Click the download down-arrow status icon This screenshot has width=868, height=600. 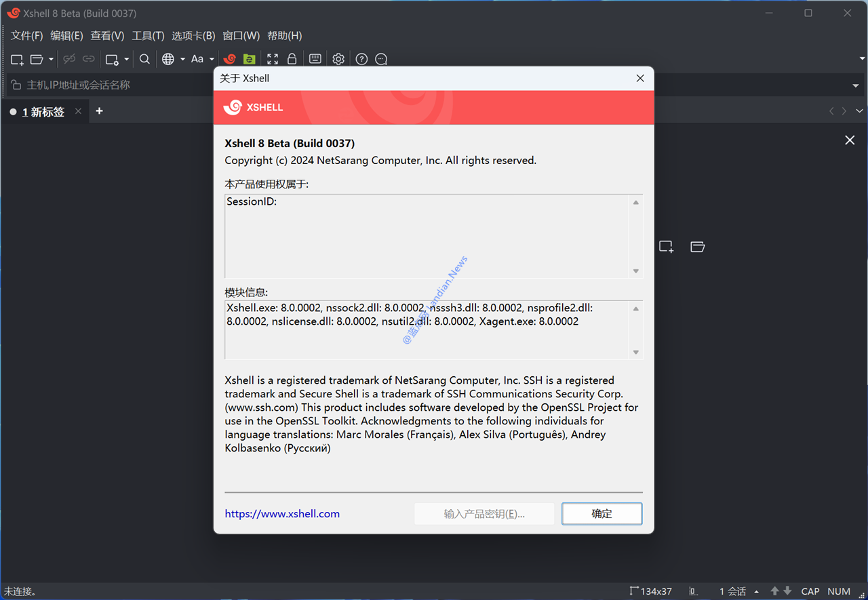click(x=787, y=591)
